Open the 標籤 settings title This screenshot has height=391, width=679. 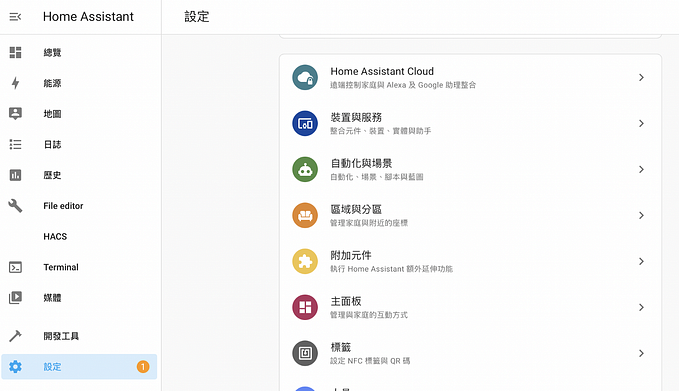pyautogui.click(x=340, y=347)
